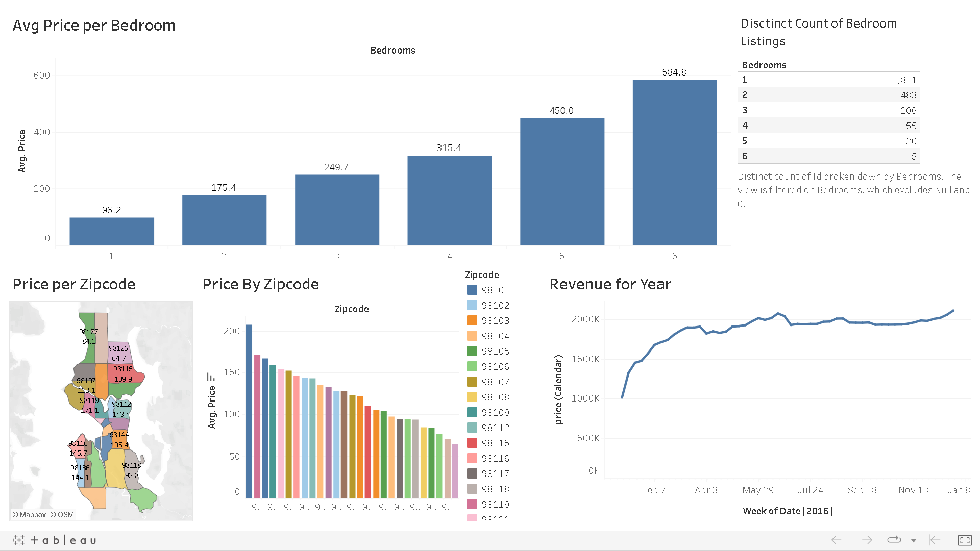Click the sort icon beside Avg. Price axis
The width and height of the screenshot is (980, 551).
point(210,376)
